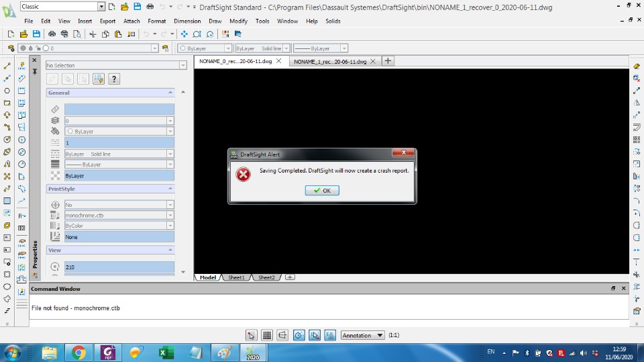644x362 pixels.
Task: Open the monochrome.ctb dropdown
Action: 170,215
